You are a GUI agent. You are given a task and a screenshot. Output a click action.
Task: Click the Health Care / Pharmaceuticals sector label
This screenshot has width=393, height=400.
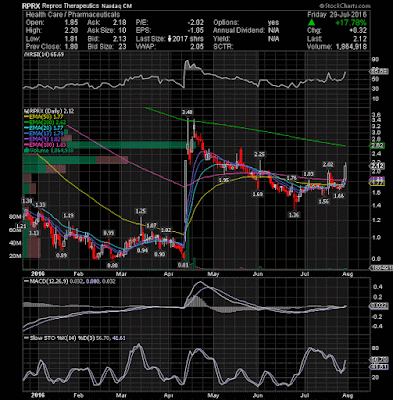point(73,15)
